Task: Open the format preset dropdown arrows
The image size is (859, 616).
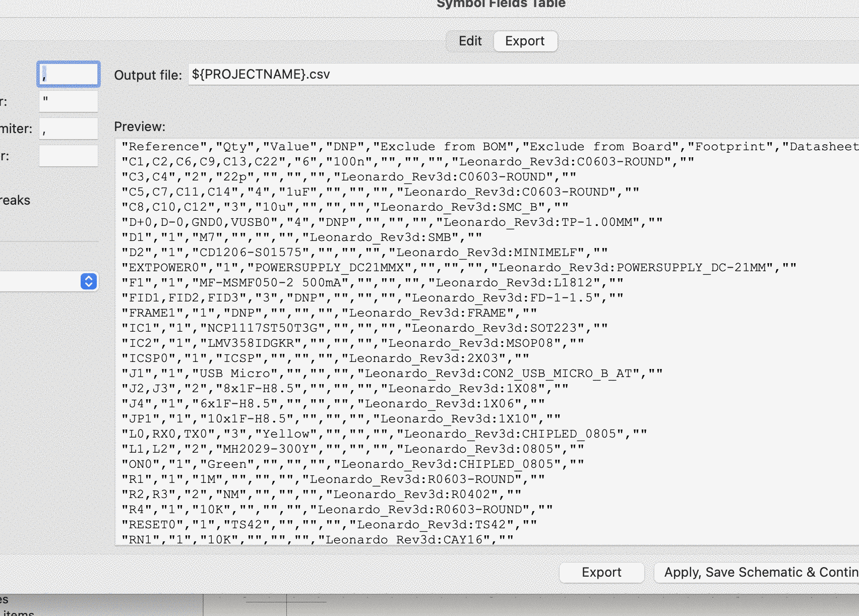Action: coord(89,281)
